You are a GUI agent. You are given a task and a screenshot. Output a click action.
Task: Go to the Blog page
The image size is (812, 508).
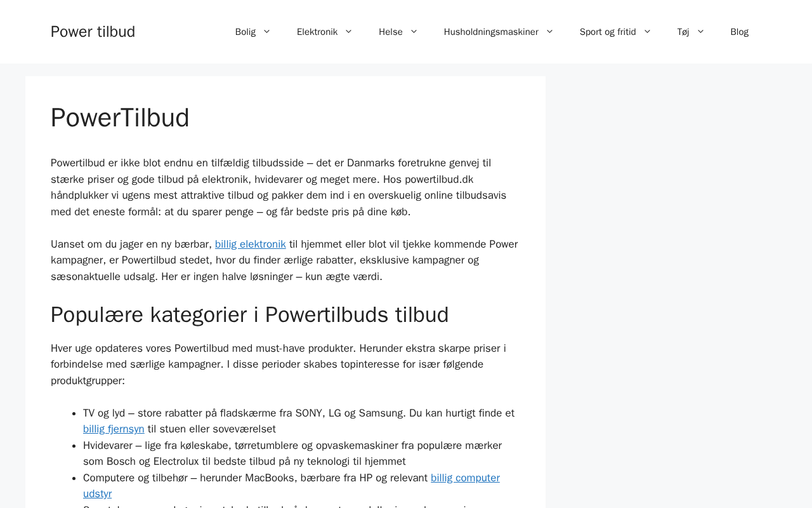(740, 32)
